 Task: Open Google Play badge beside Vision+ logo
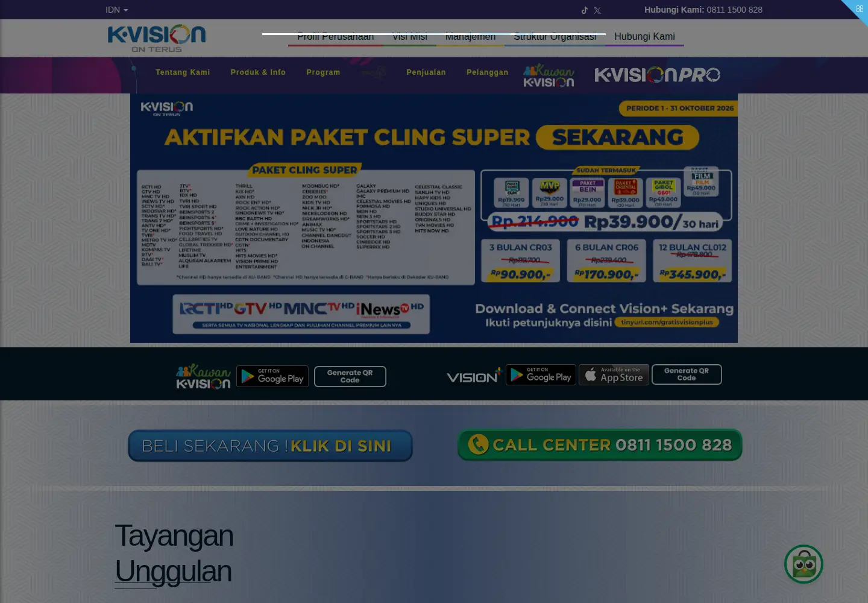(541, 374)
